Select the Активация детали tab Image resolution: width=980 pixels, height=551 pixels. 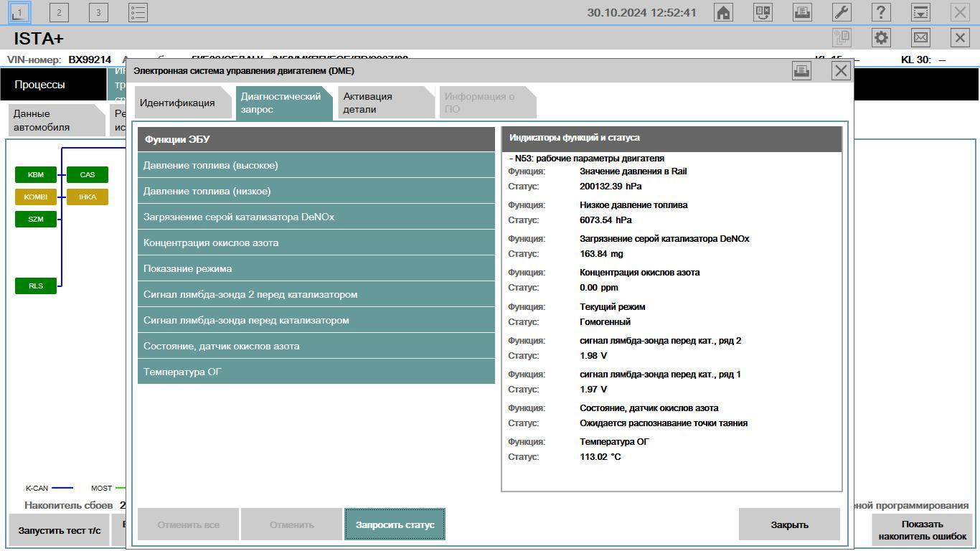click(386, 103)
